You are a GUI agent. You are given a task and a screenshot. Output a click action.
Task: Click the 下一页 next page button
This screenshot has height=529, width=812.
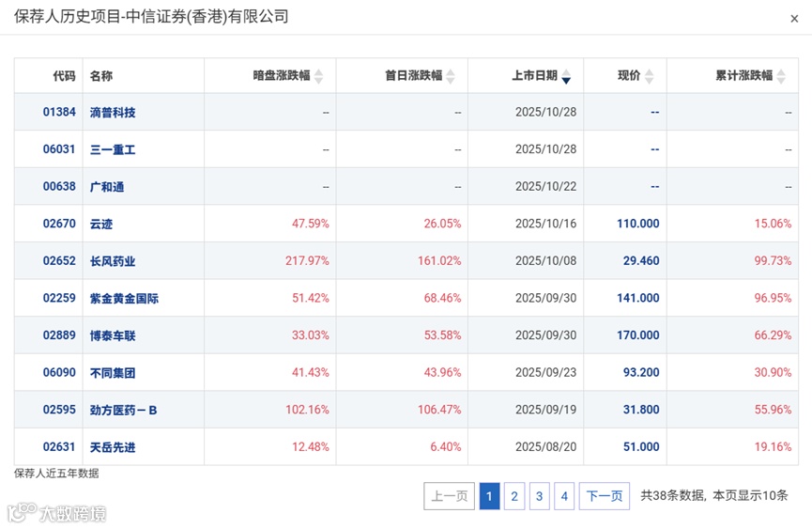[605, 496]
